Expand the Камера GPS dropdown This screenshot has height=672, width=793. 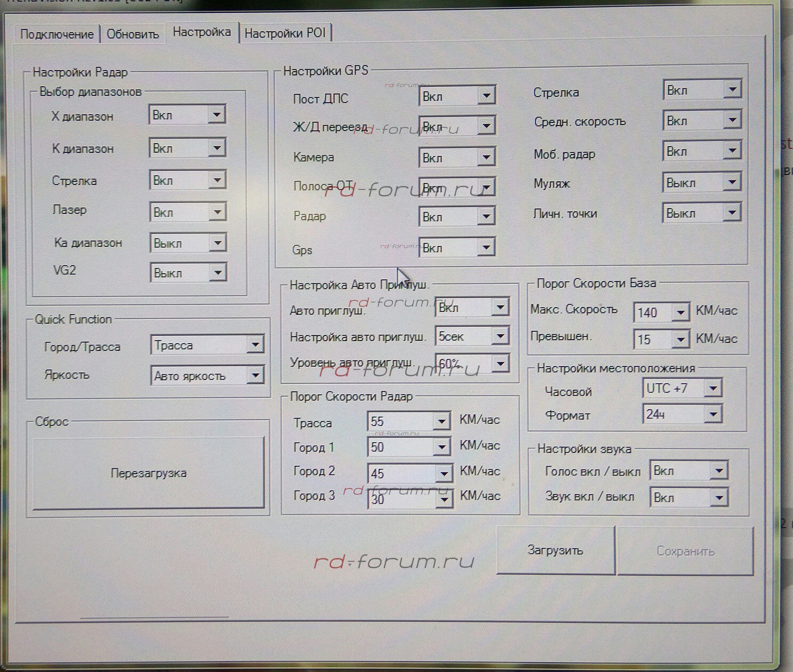[x=486, y=157]
